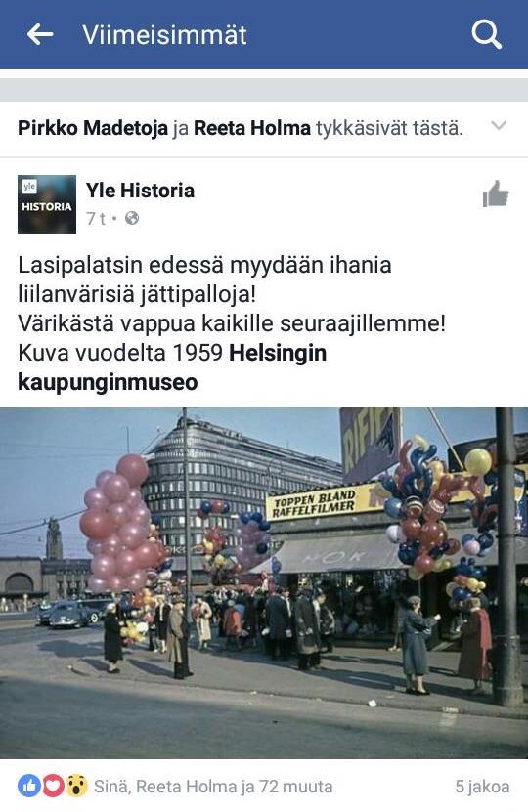The image size is (528, 812).
Task: Open Yle Historia page name
Action: click(x=140, y=191)
